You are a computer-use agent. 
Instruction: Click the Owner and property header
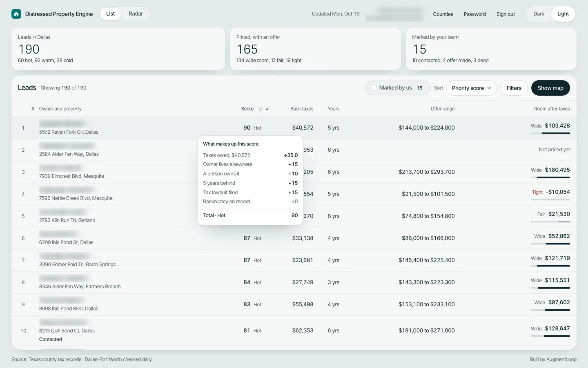point(60,109)
